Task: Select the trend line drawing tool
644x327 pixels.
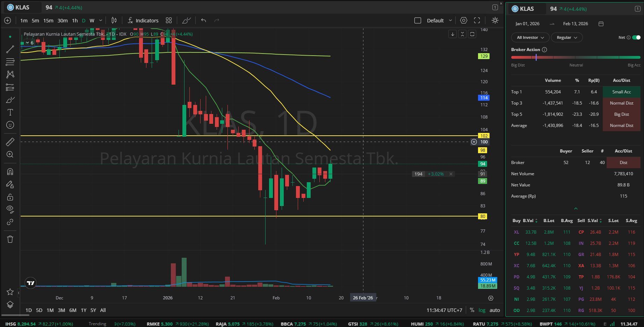Action: 10,49
